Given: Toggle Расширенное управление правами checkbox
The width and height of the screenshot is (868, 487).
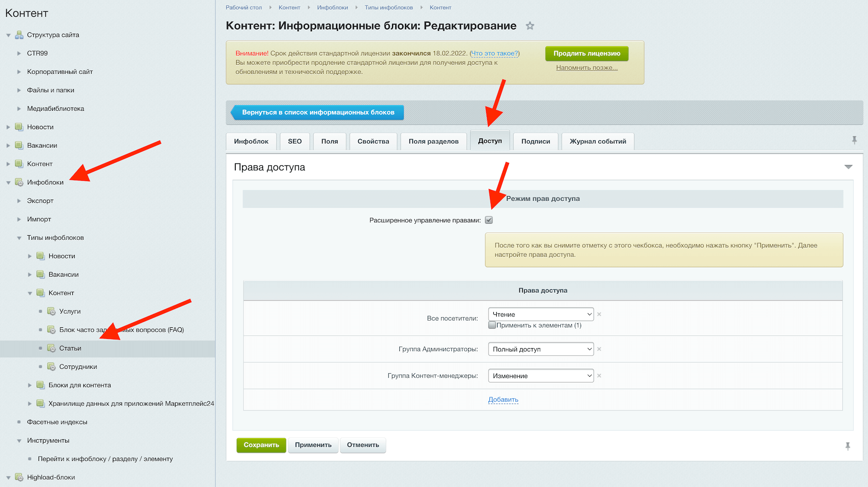Looking at the screenshot, I should click(x=489, y=220).
